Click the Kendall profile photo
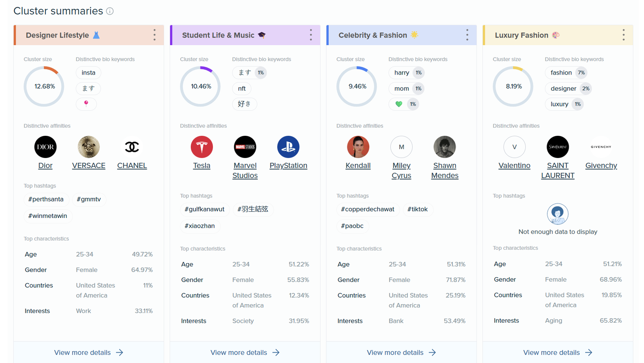644x363 pixels. click(358, 147)
